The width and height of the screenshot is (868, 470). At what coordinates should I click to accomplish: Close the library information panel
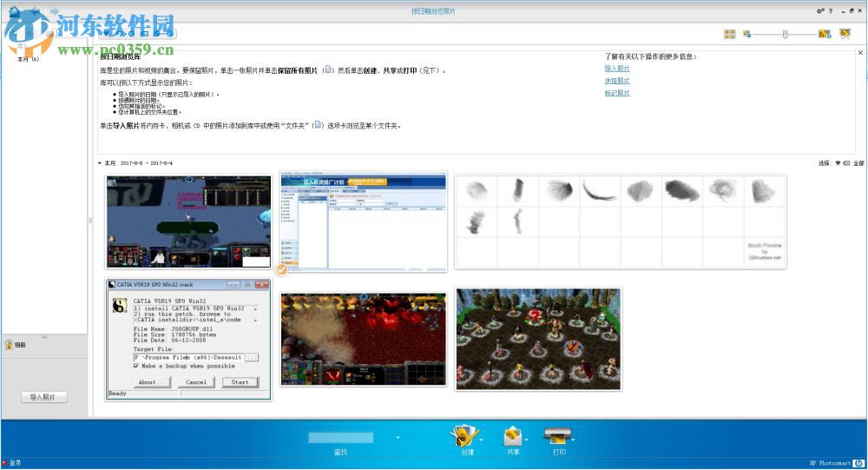(x=860, y=53)
